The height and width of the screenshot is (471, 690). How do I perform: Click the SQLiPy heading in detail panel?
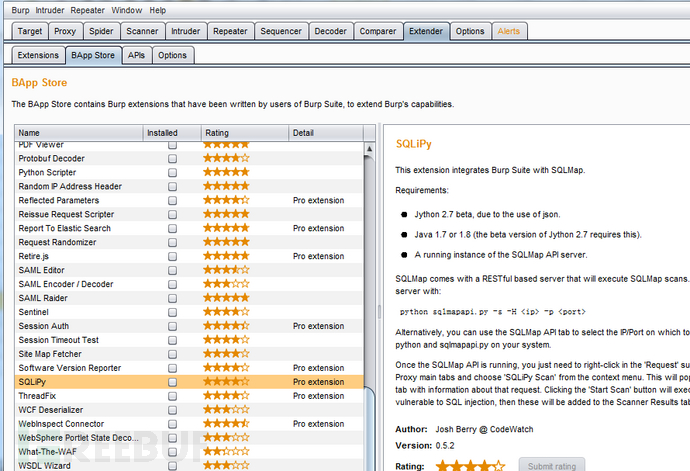(x=414, y=144)
